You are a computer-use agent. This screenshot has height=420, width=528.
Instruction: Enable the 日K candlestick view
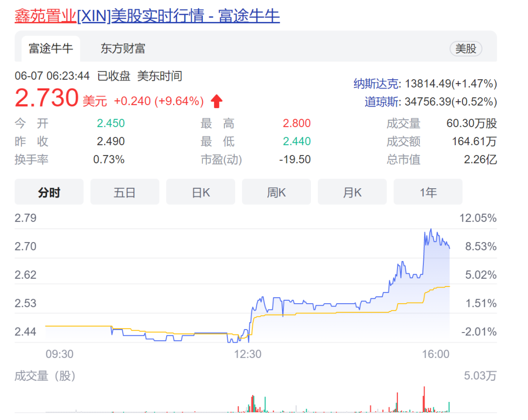click(200, 192)
